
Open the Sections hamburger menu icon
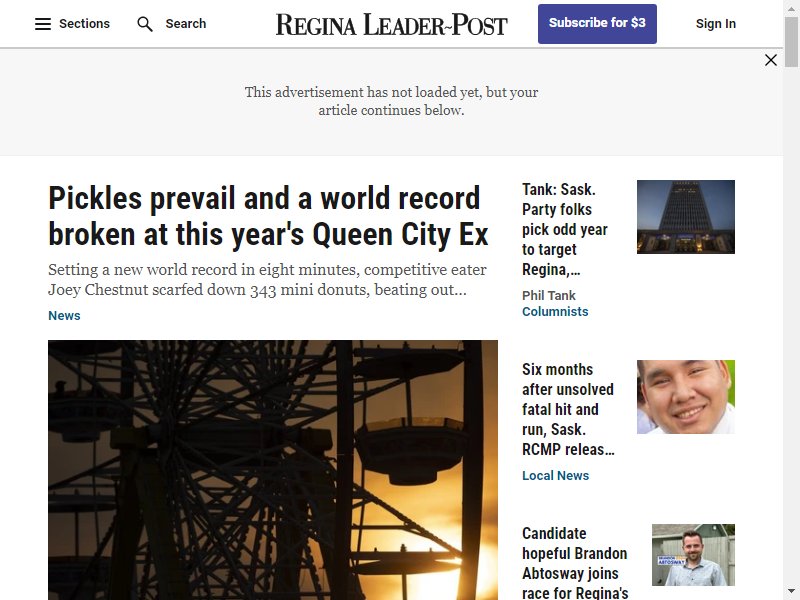coord(43,24)
